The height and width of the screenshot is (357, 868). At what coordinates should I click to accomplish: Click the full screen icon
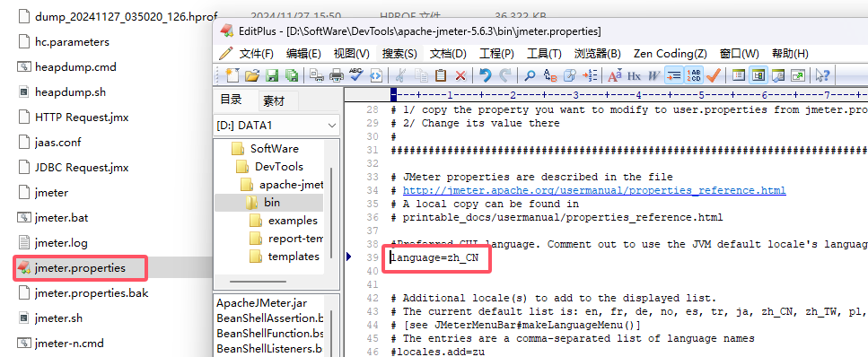tap(798, 74)
